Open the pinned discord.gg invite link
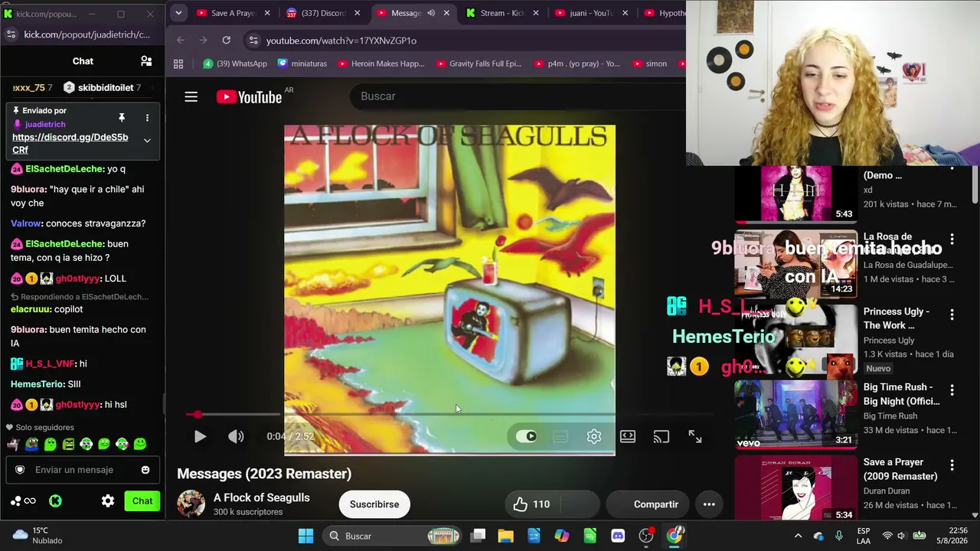This screenshot has width=980, height=551. click(70, 144)
